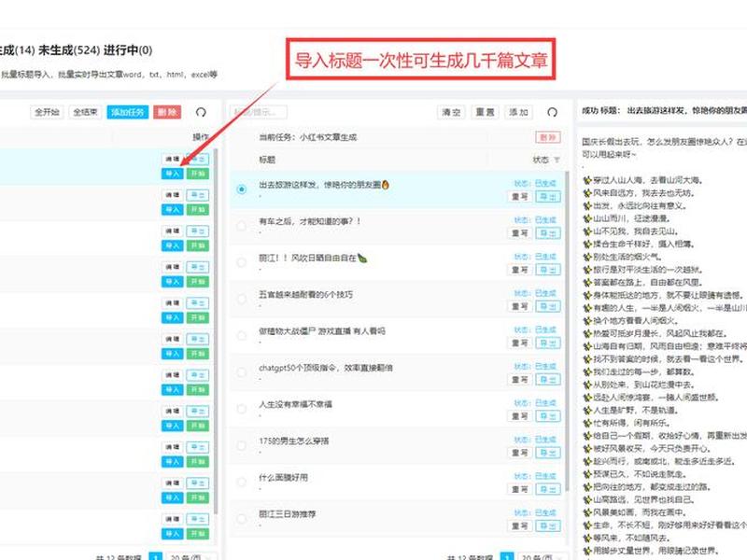747x560 pixels.
Task: Click 导出 for 五官越来越耐看的6个技巧
Action: pyautogui.click(x=548, y=306)
